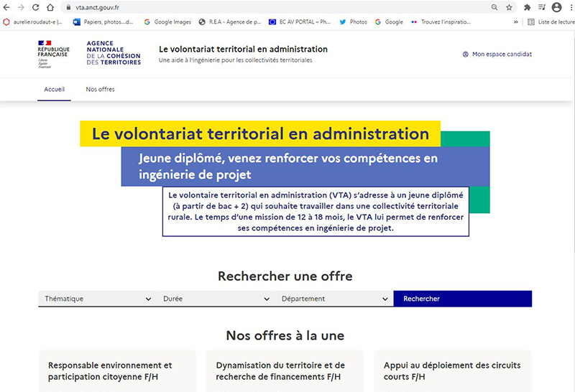Open the Responsable environnement et participation citoyenne offer
The width and height of the screenshot is (575, 392).
[117, 371]
